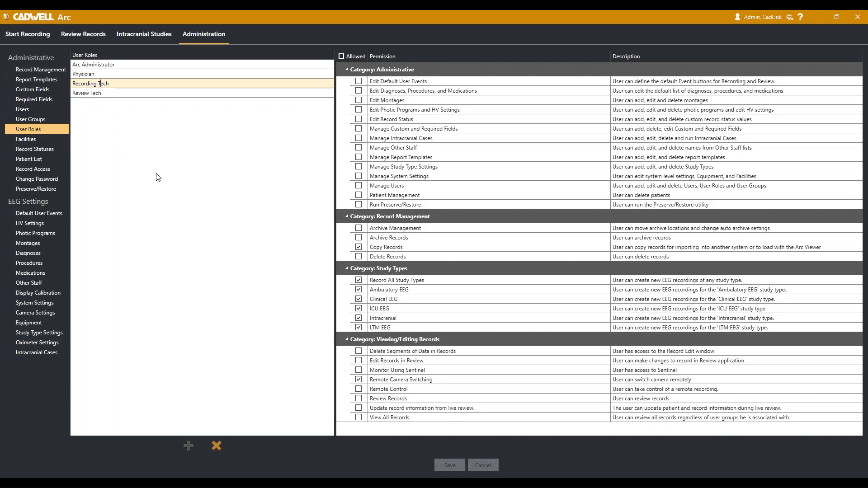Enable the Manage Users permission checkbox
868x488 pixels.
359,186
